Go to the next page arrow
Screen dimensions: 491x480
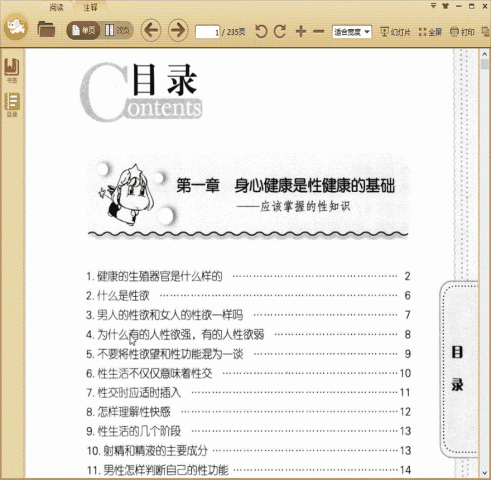pos(178,31)
